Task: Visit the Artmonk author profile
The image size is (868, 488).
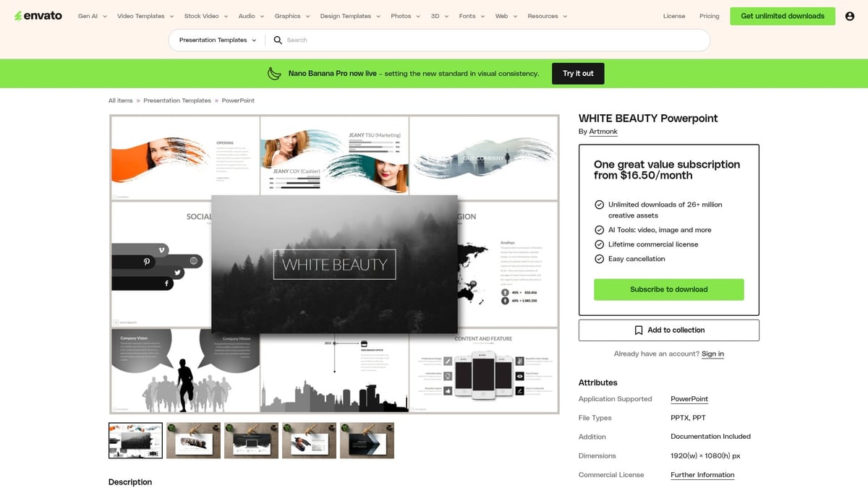Action: tap(603, 131)
